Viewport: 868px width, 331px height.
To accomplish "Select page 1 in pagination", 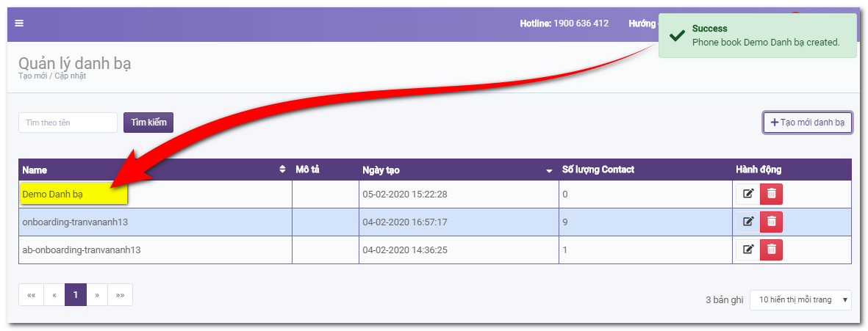I will pyautogui.click(x=75, y=295).
